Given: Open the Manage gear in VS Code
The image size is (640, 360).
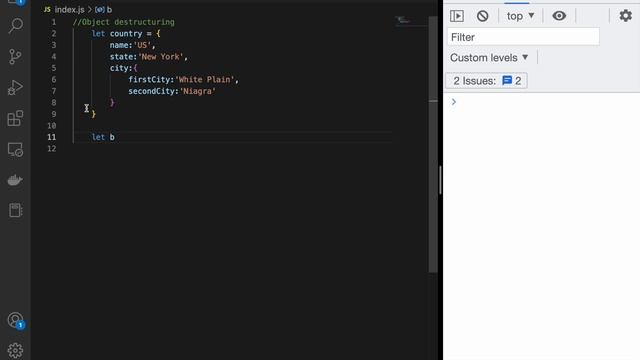Looking at the screenshot, I should [x=15, y=350].
